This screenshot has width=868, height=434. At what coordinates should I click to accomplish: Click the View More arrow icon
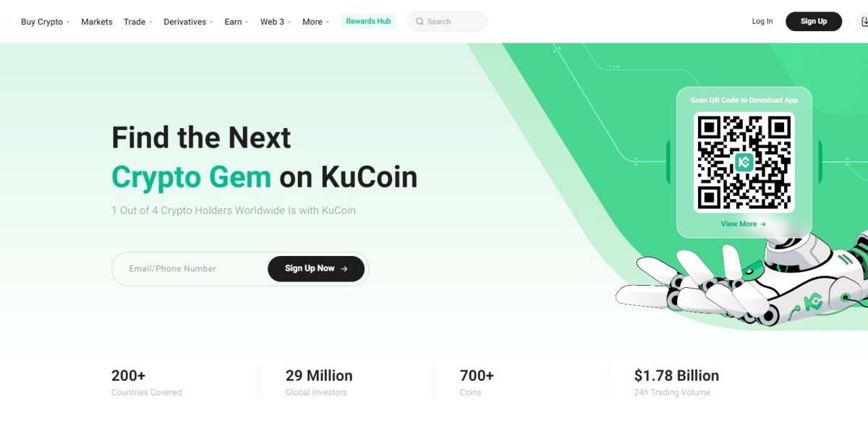coord(763,224)
